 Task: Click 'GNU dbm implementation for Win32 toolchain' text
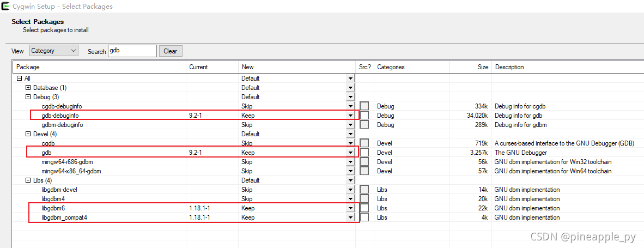[553, 162]
